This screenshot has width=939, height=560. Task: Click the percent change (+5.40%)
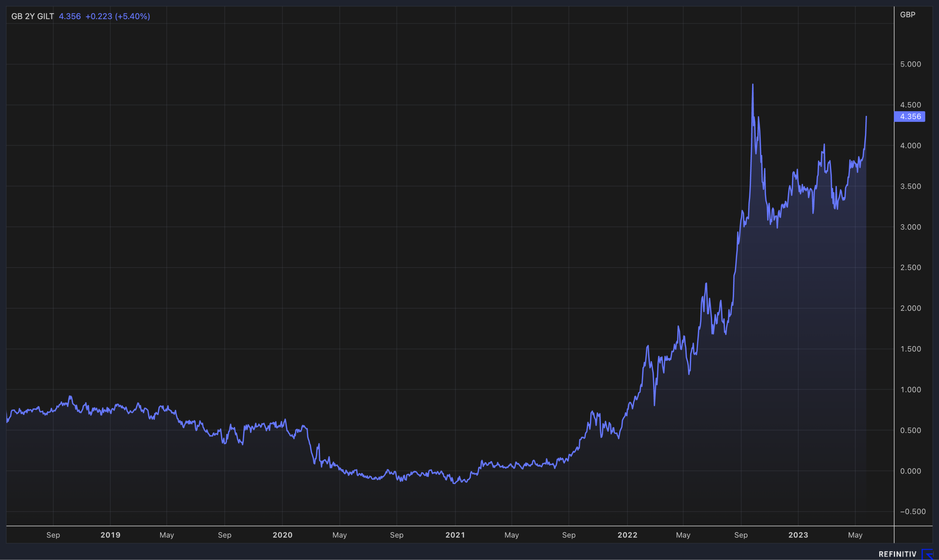coord(133,16)
